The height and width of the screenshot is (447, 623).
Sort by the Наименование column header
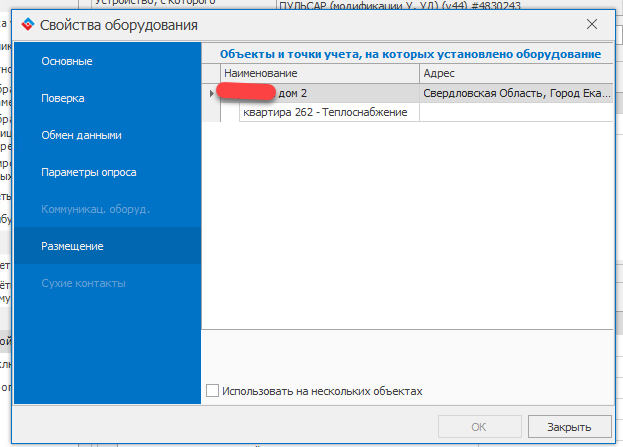click(x=320, y=74)
